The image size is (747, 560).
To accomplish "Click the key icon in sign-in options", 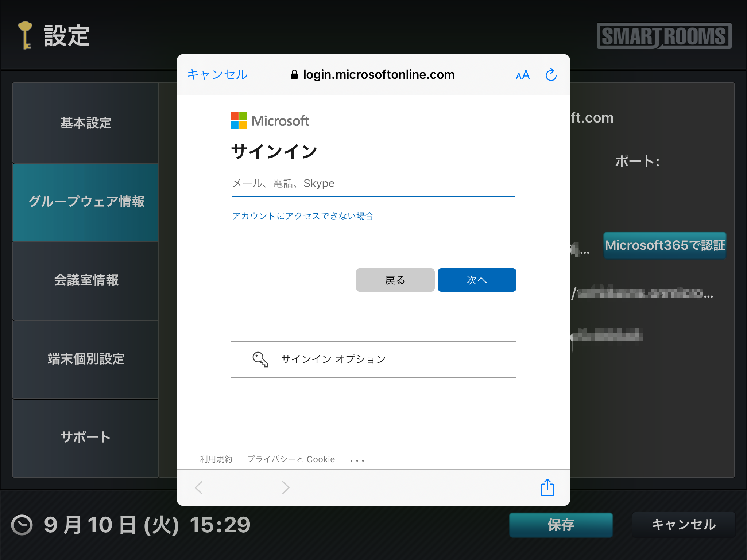I will point(260,359).
